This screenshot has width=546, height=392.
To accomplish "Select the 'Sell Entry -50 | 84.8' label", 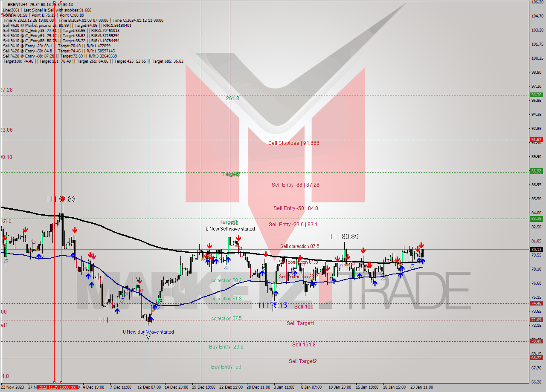I will [296, 208].
